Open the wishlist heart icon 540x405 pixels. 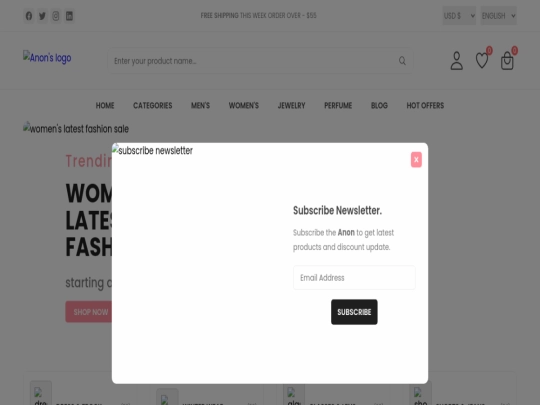coord(482,61)
